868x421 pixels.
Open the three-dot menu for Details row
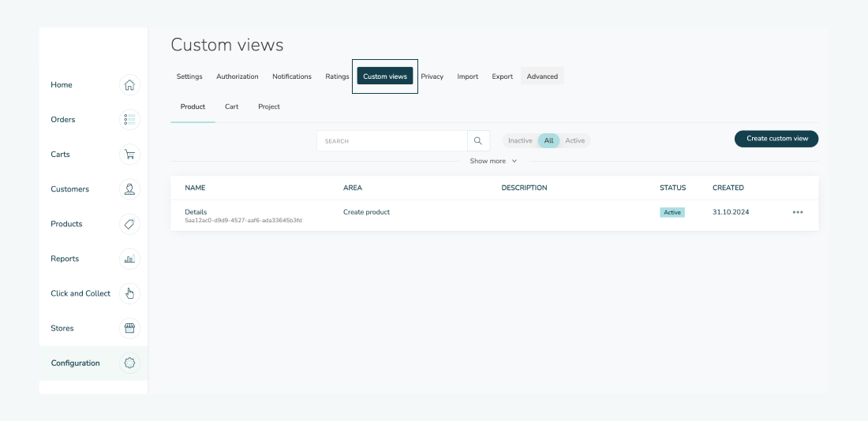pyautogui.click(x=797, y=212)
